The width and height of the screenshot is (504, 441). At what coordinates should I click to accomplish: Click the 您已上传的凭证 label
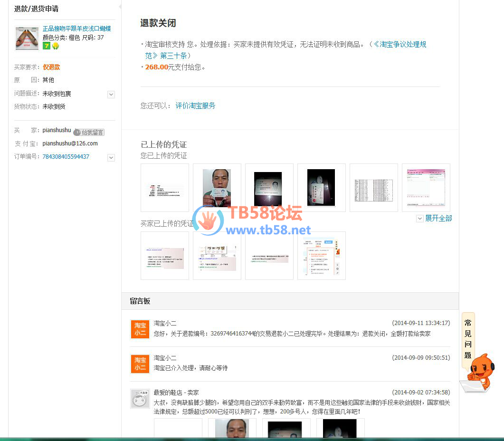click(163, 156)
